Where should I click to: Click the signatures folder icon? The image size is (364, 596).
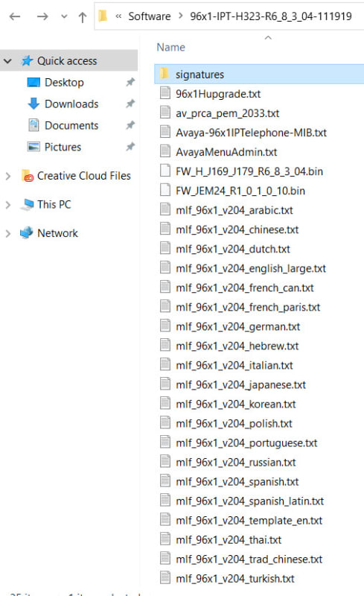(x=165, y=73)
